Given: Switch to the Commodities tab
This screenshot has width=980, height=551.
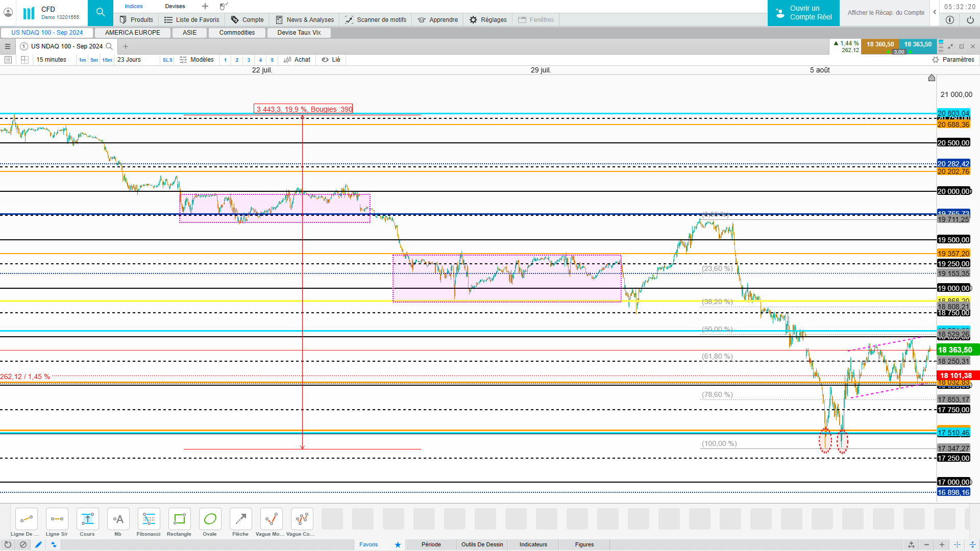Looking at the screenshot, I should 237,33.
